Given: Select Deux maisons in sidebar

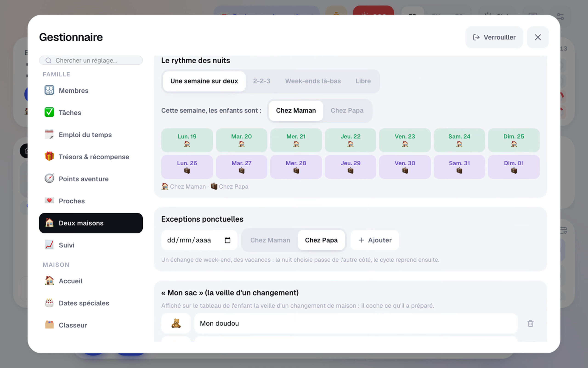Looking at the screenshot, I should (91, 223).
